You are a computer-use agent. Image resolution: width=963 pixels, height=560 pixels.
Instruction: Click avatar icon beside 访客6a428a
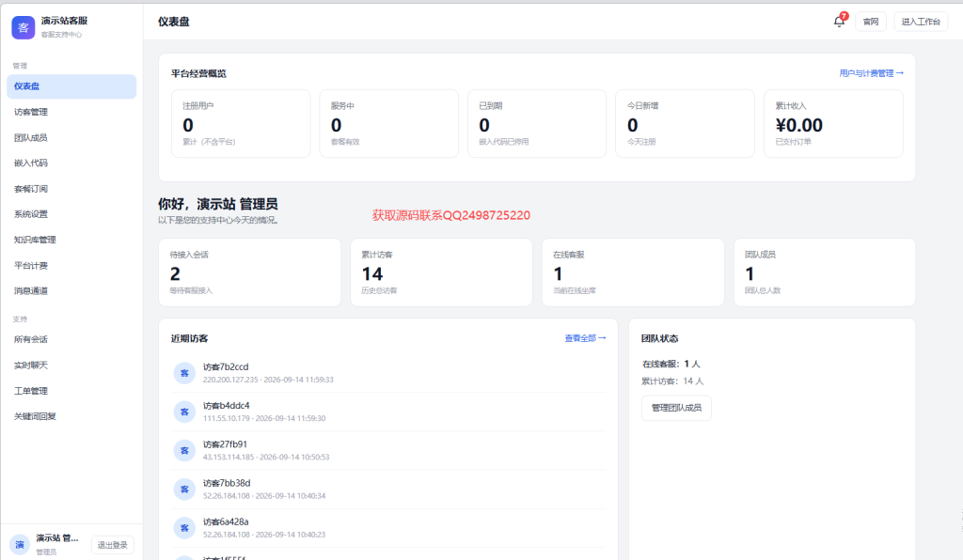tap(184, 527)
